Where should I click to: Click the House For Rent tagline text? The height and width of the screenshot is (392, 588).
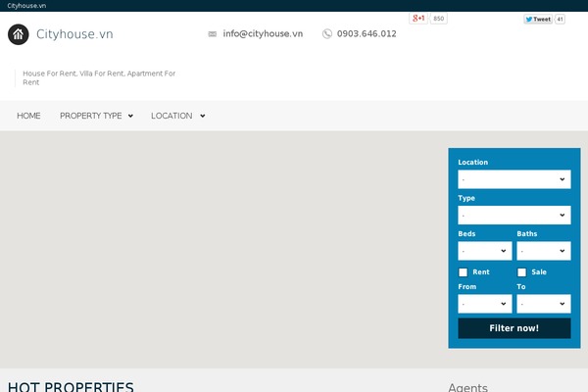tap(99, 77)
